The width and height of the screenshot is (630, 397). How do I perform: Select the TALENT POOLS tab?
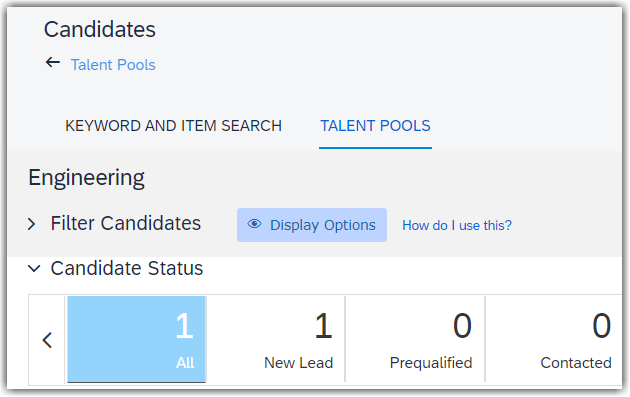click(375, 126)
